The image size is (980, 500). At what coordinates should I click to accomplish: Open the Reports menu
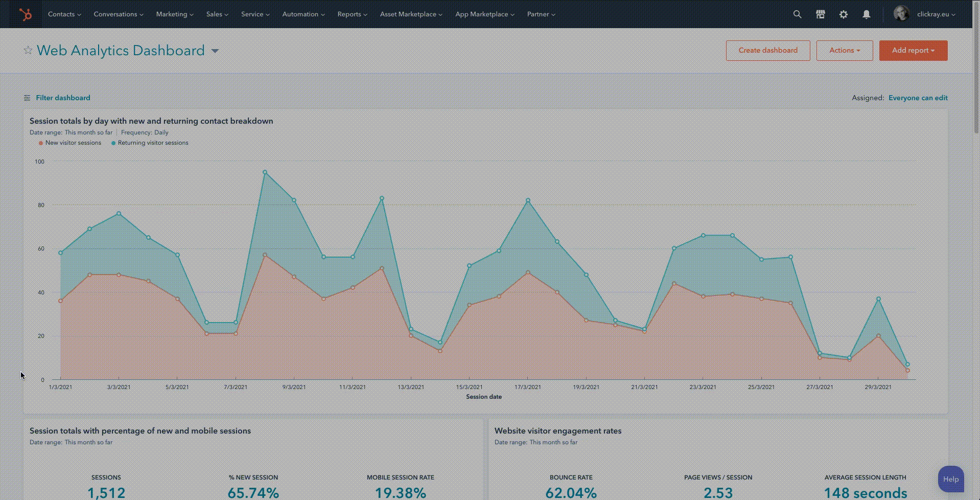tap(352, 14)
